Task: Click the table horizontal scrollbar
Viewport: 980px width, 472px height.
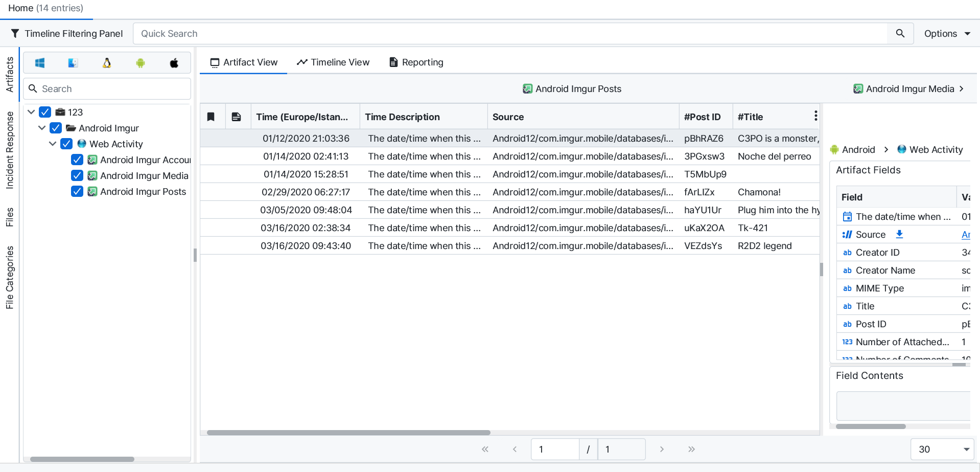Action: coord(348,433)
